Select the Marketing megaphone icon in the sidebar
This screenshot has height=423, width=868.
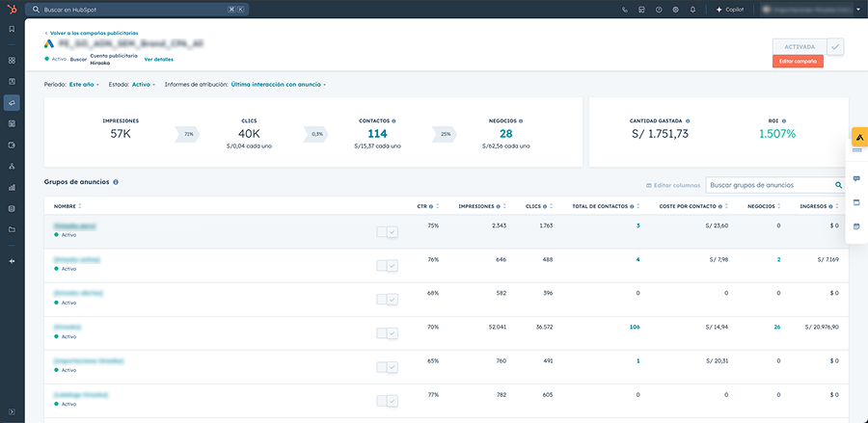12,103
